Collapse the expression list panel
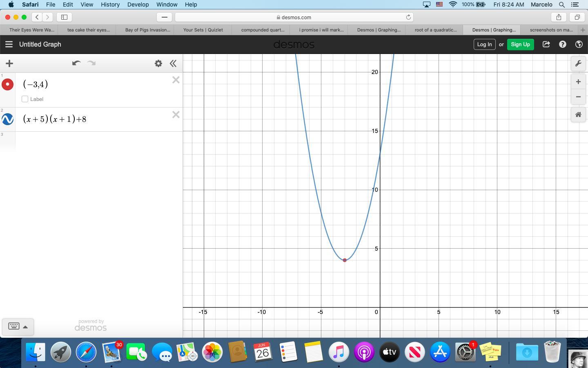Image resolution: width=588 pixels, height=368 pixels. (173, 63)
